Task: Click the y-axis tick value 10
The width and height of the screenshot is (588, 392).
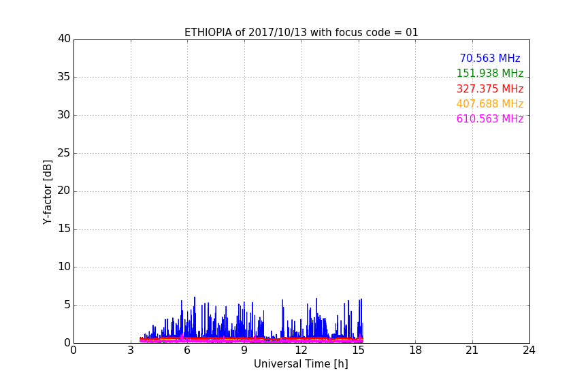Action: point(64,267)
